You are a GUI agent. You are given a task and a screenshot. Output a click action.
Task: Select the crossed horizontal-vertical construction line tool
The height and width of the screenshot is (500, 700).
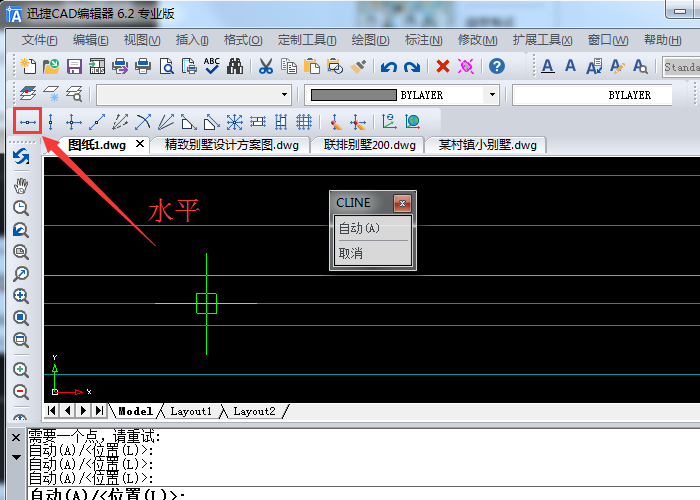point(74,122)
